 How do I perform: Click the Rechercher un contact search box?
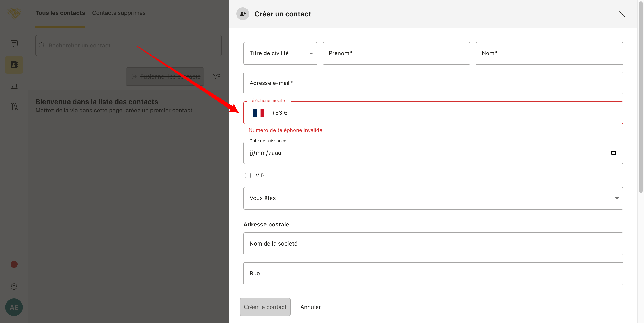click(x=129, y=46)
